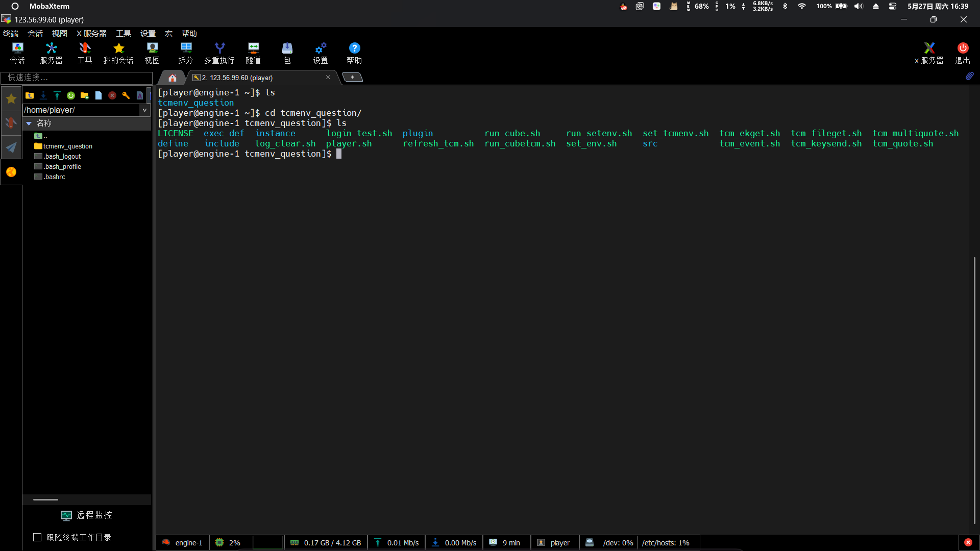
Task: Click the 视图 (View) icon in toolbar
Action: pyautogui.click(x=152, y=53)
